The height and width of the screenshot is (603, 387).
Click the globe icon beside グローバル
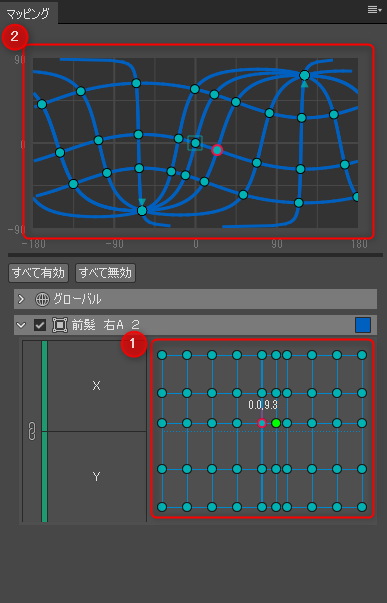coord(42,299)
